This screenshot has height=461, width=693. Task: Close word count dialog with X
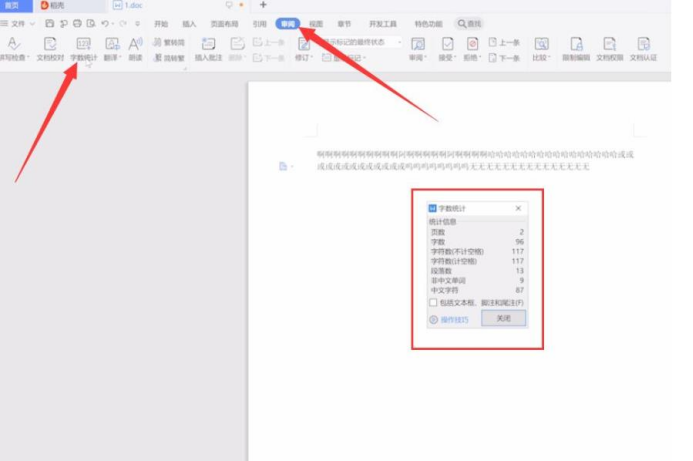click(518, 208)
